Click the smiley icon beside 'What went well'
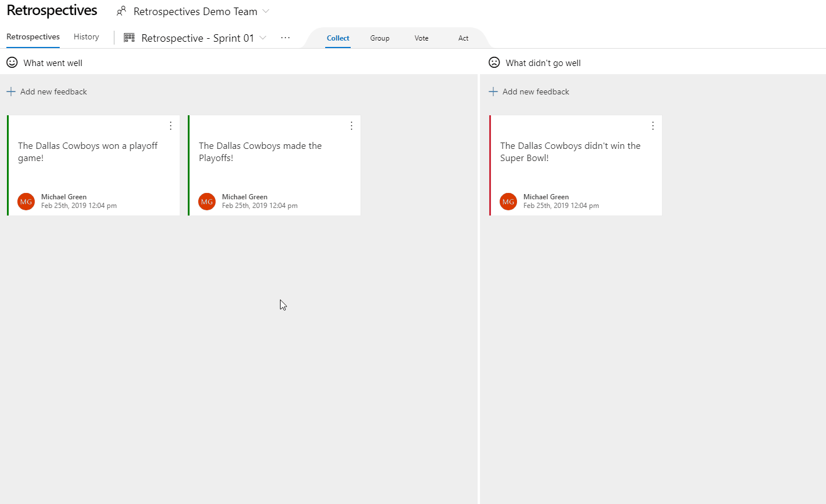Viewport: 826px width, 504px height. click(x=12, y=62)
